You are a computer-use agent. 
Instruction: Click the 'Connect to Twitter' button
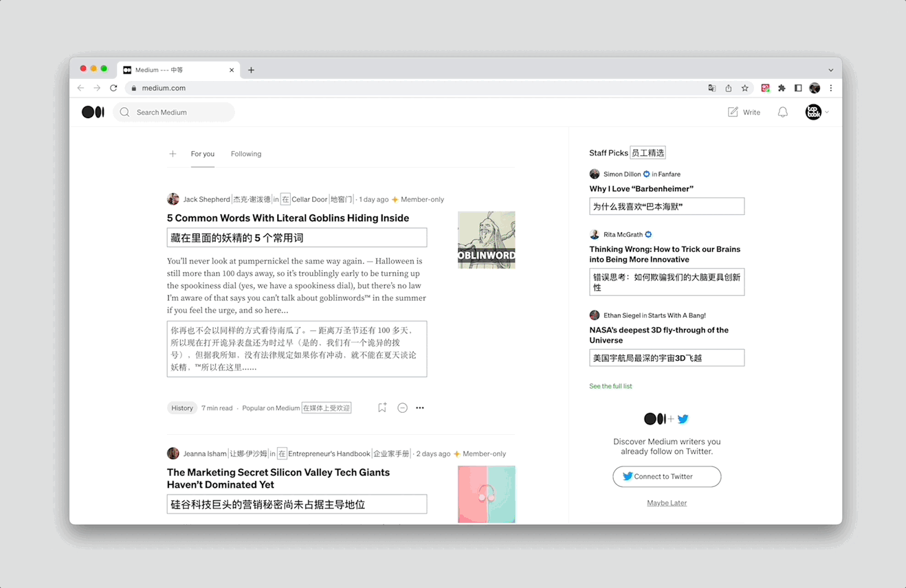point(666,476)
